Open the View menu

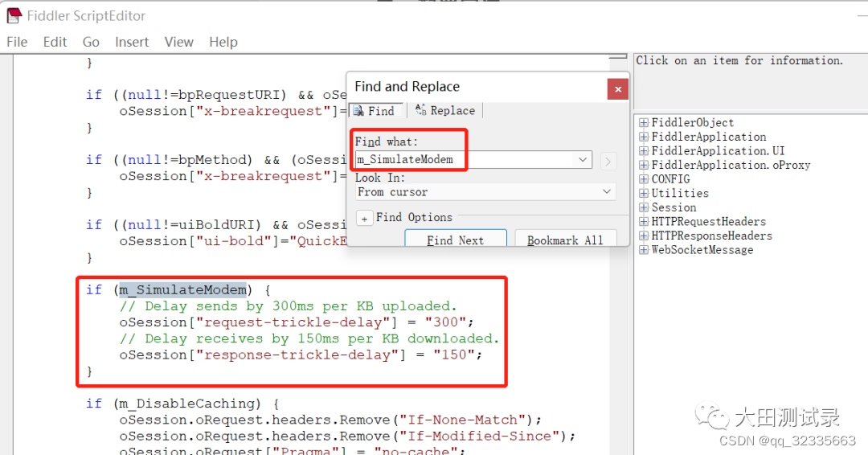(178, 42)
